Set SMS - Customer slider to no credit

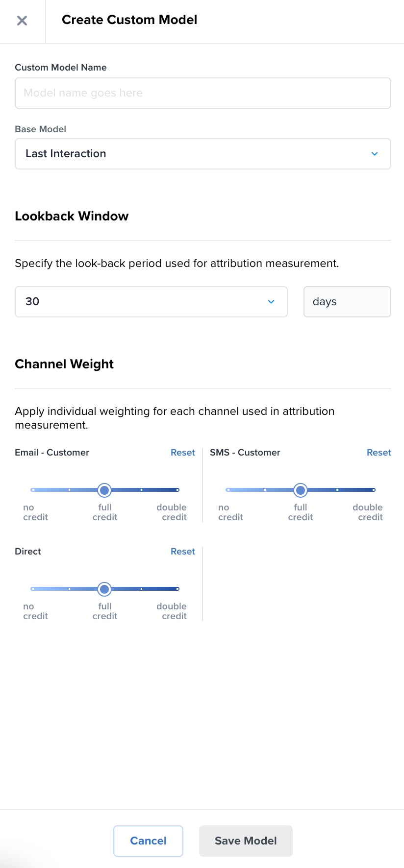(228, 490)
